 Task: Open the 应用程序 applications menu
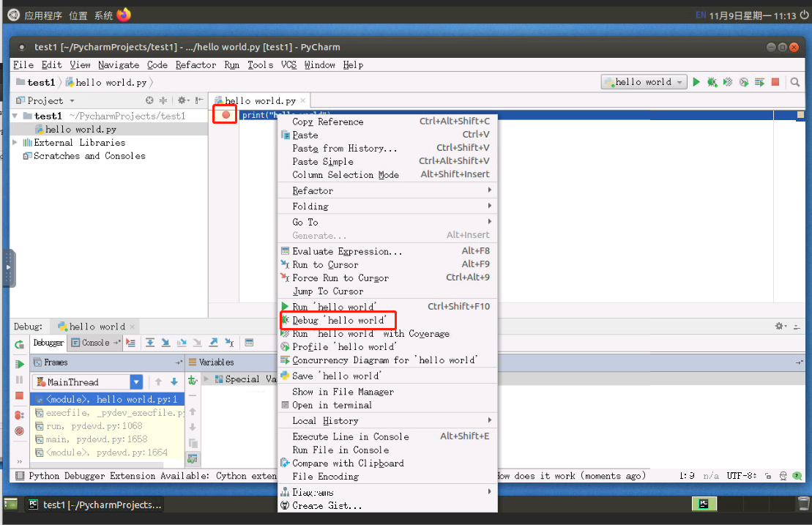43,15
